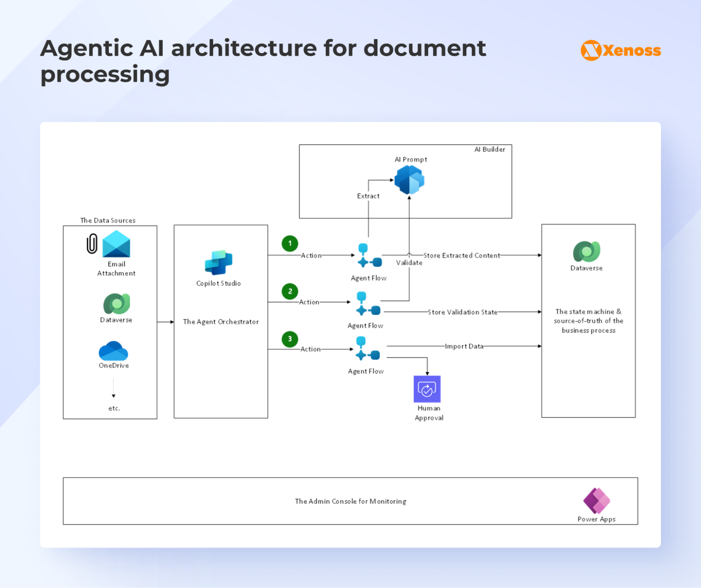Select the Extract arrow label

tap(368, 196)
